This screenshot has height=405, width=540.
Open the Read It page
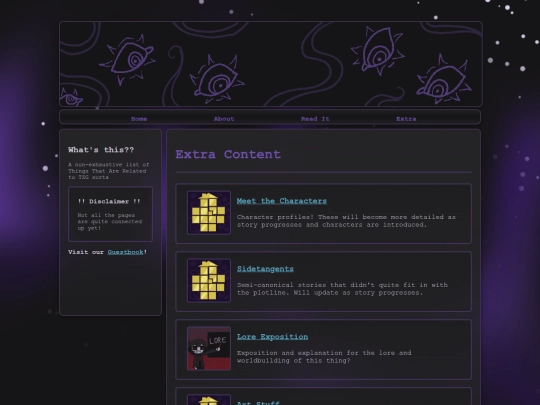[315, 119]
